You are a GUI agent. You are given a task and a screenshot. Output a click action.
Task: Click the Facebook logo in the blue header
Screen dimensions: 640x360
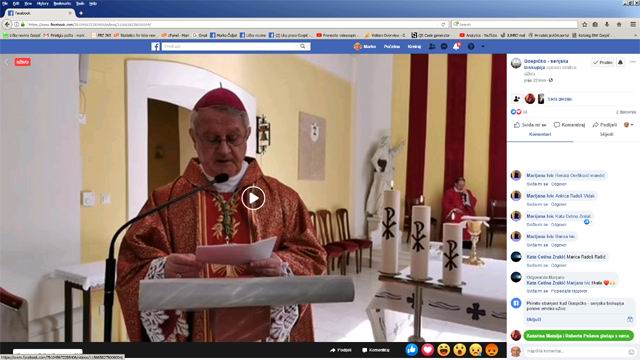155,47
